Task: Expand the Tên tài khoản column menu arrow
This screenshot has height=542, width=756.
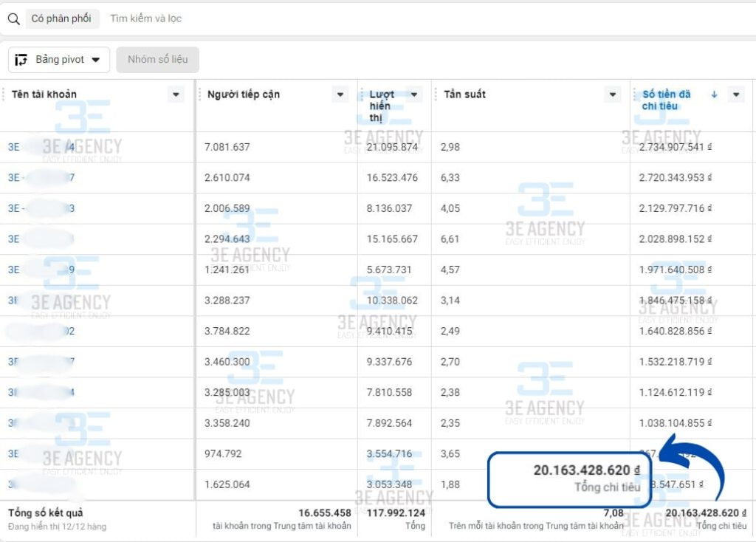Action: [x=176, y=95]
